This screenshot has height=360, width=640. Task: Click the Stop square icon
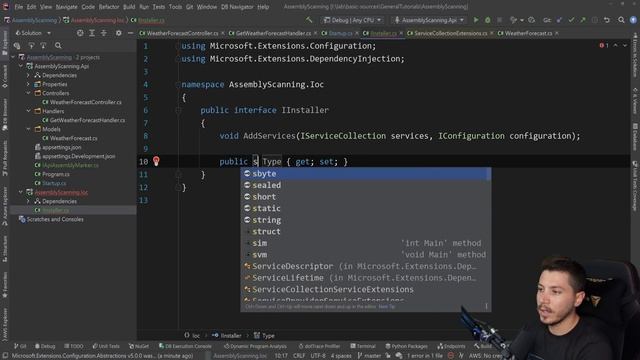(499, 20)
